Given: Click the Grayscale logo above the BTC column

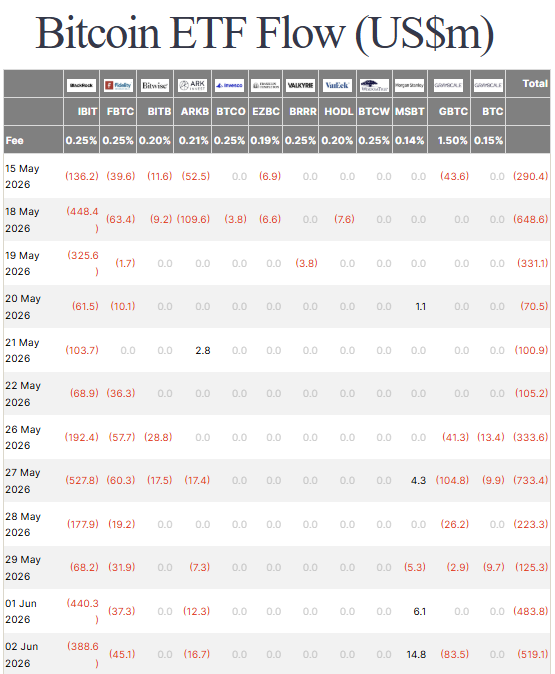Looking at the screenshot, I should click(x=488, y=85).
